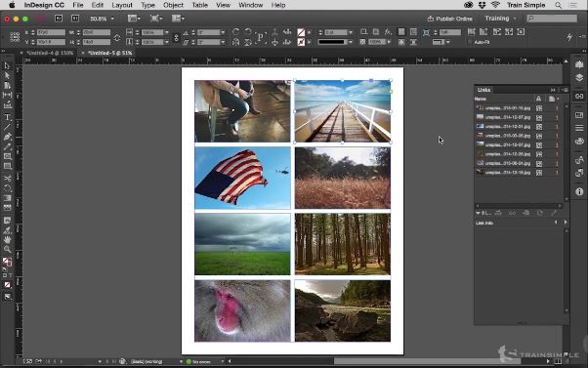Open the Info panel dock icon
Screen dimensions: 588x368
pyautogui.click(x=579, y=191)
